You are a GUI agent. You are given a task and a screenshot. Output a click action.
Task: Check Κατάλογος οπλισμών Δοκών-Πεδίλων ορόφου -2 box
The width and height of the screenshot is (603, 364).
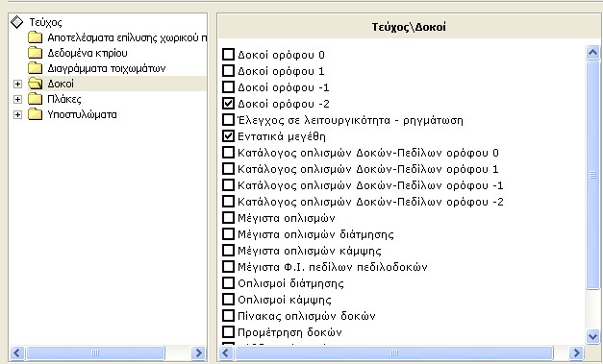pyautogui.click(x=229, y=202)
